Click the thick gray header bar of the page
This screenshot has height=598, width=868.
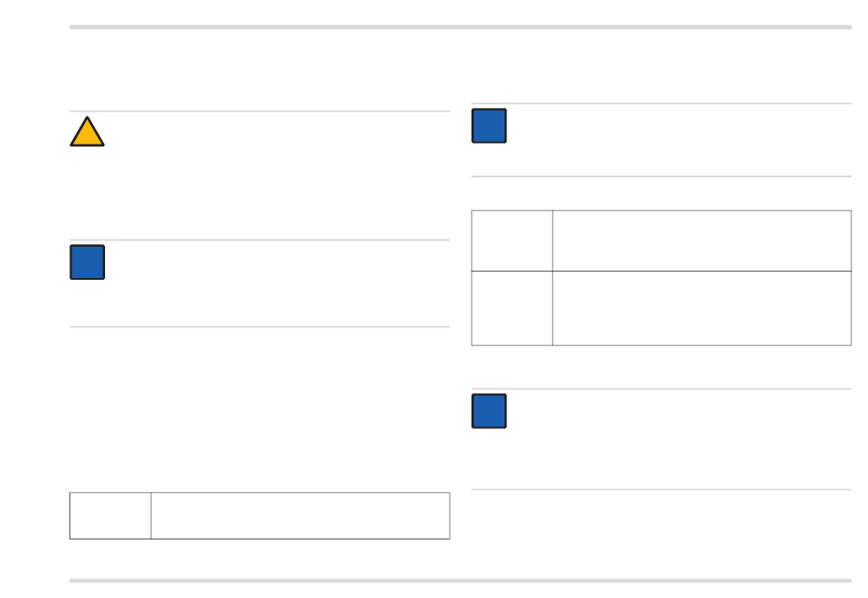pos(460,27)
